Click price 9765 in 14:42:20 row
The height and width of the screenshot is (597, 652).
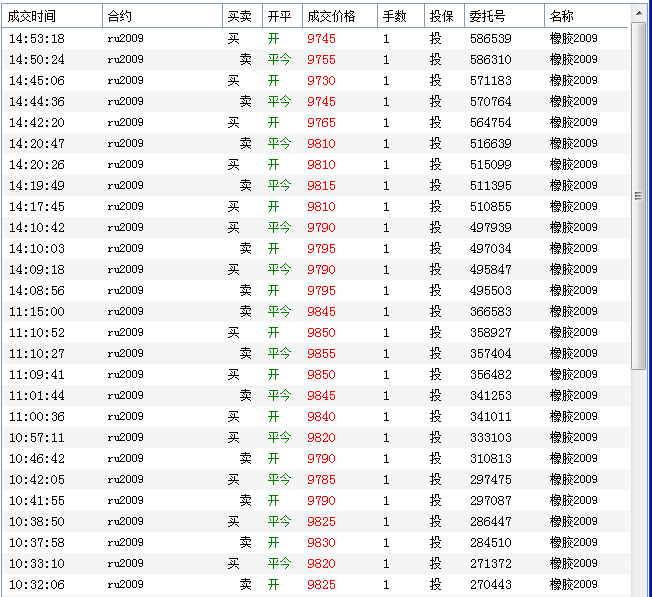(321, 123)
